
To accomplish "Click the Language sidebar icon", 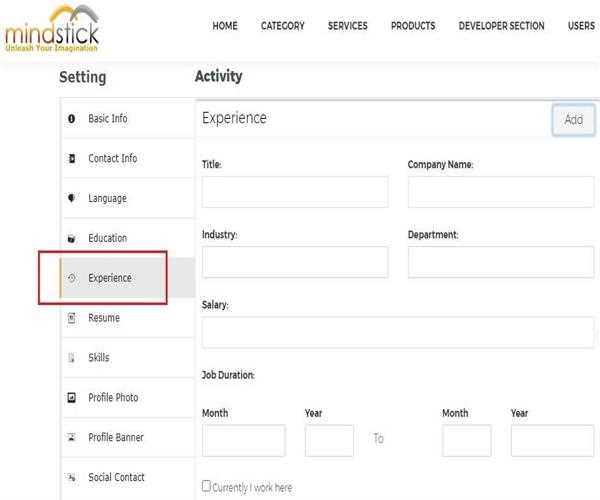I will (x=71, y=199).
